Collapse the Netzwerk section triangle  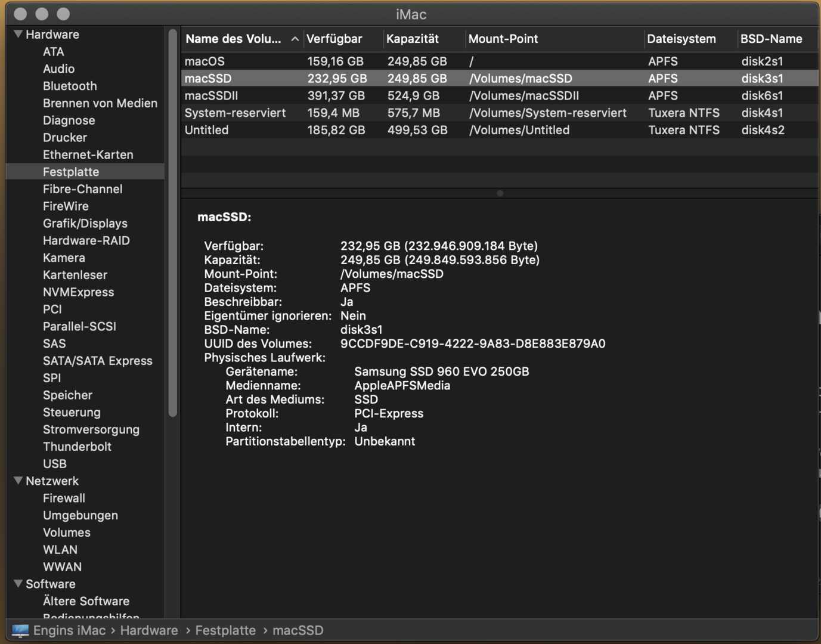coord(18,481)
